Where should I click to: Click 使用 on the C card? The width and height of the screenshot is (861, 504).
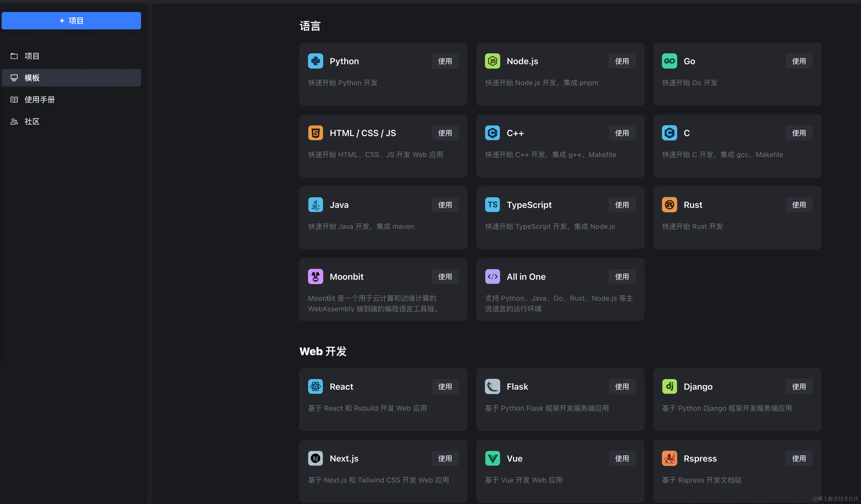click(799, 133)
